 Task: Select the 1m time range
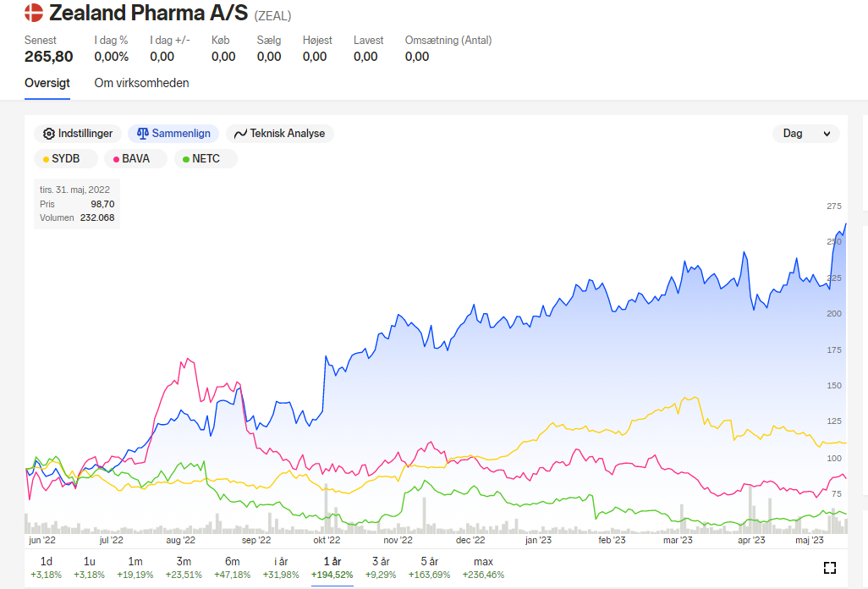point(135,568)
